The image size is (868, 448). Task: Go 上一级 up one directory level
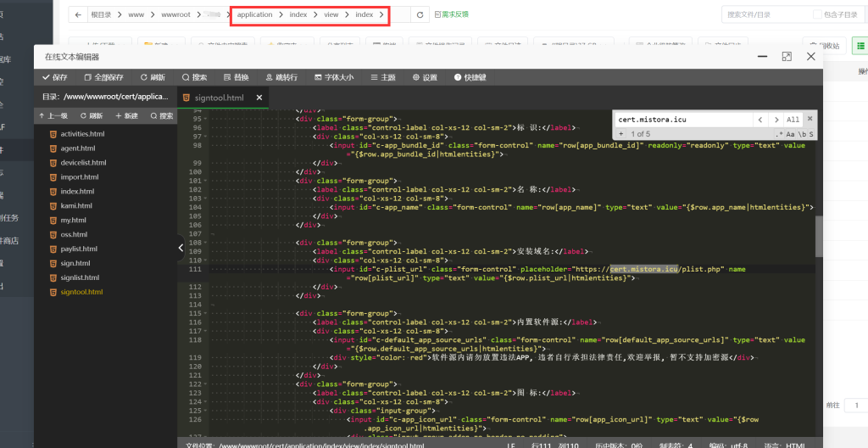pyautogui.click(x=53, y=116)
